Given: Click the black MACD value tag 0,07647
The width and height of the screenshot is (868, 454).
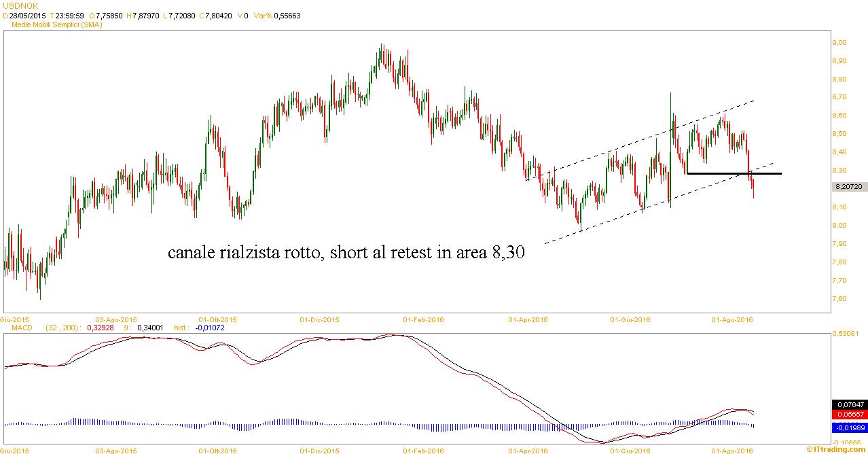Looking at the screenshot, I should pos(848,404).
